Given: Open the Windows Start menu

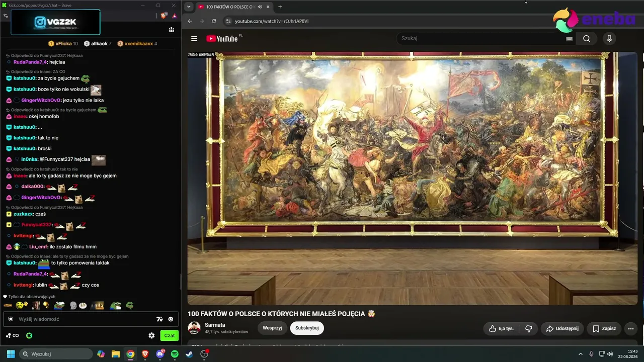Looking at the screenshot, I should point(11,354).
